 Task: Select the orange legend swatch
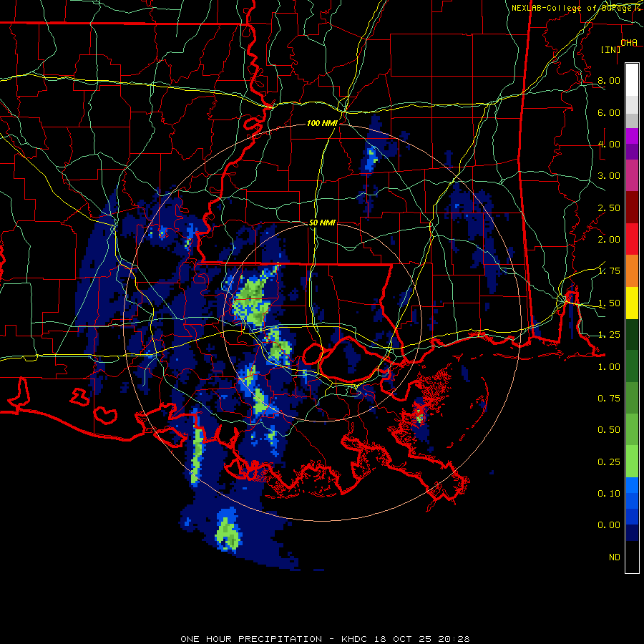632,271
